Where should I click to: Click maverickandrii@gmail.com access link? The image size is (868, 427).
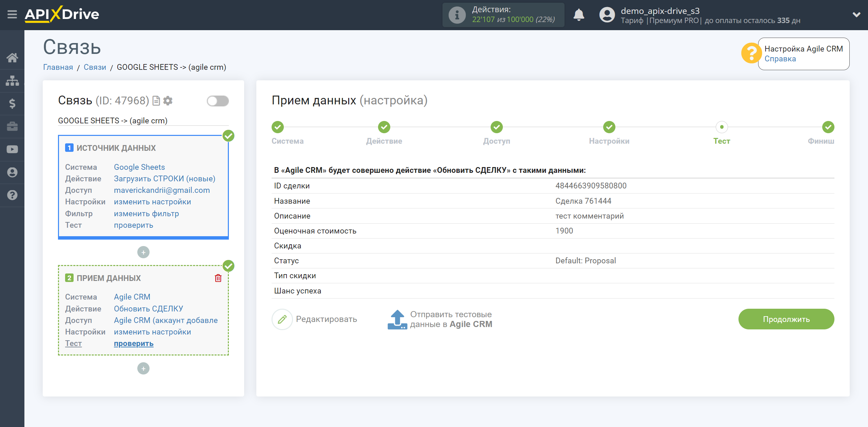[x=162, y=190]
